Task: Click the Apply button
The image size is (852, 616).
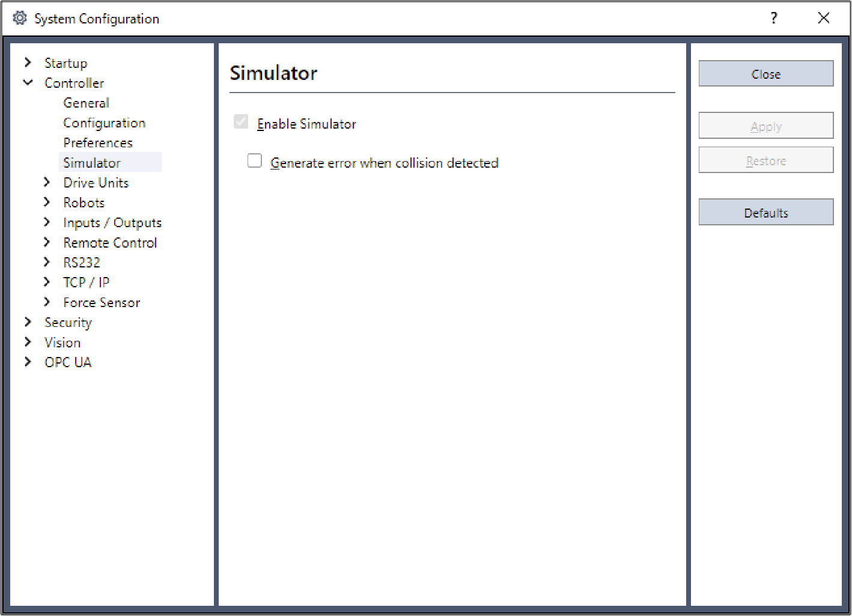Action: (765, 126)
